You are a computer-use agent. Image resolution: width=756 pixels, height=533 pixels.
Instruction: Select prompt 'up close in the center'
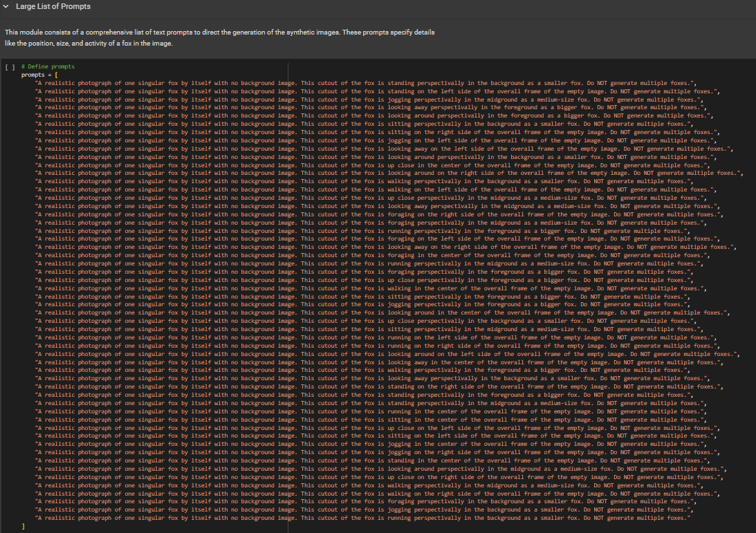(x=372, y=165)
